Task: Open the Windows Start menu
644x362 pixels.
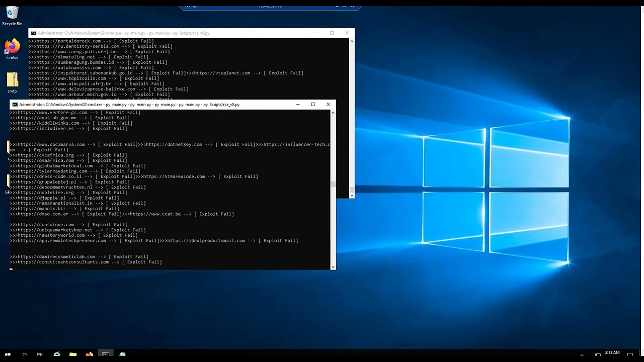Action: pyautogui.click(x=8, y=354)
